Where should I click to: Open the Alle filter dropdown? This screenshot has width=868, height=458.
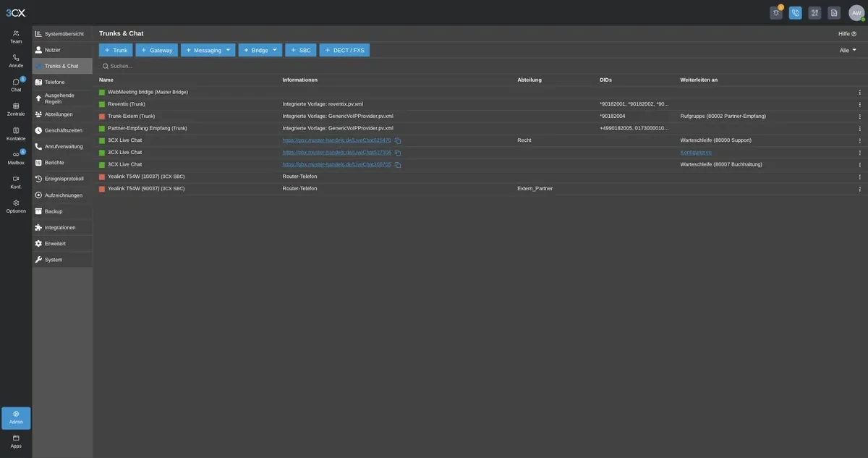(x=848, y=50)
